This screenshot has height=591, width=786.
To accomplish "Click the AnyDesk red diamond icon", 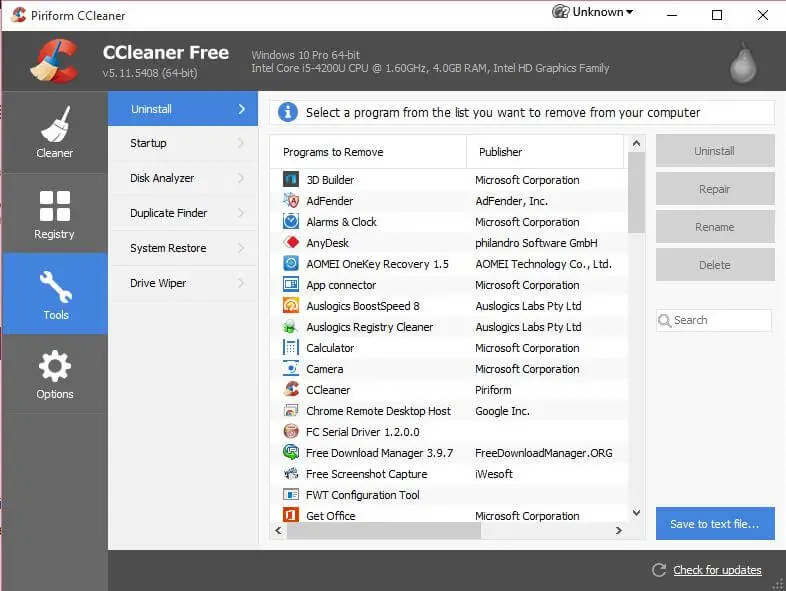I will (291, 243).
